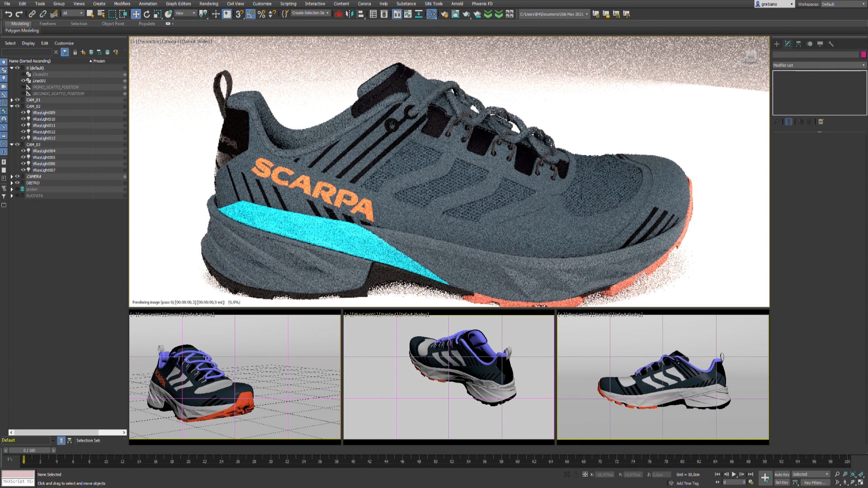The height and width of the screenshot is (488, 868).
Task: Switch to the Freeform ribbon tab
Action: 47,23
